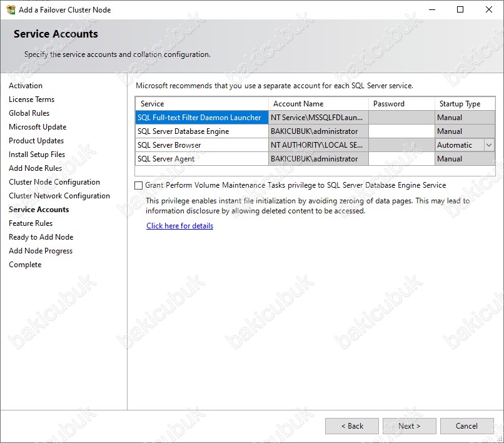Click the SQL Server Agent password field
504x443 pixels.
(x=401, y=159)
